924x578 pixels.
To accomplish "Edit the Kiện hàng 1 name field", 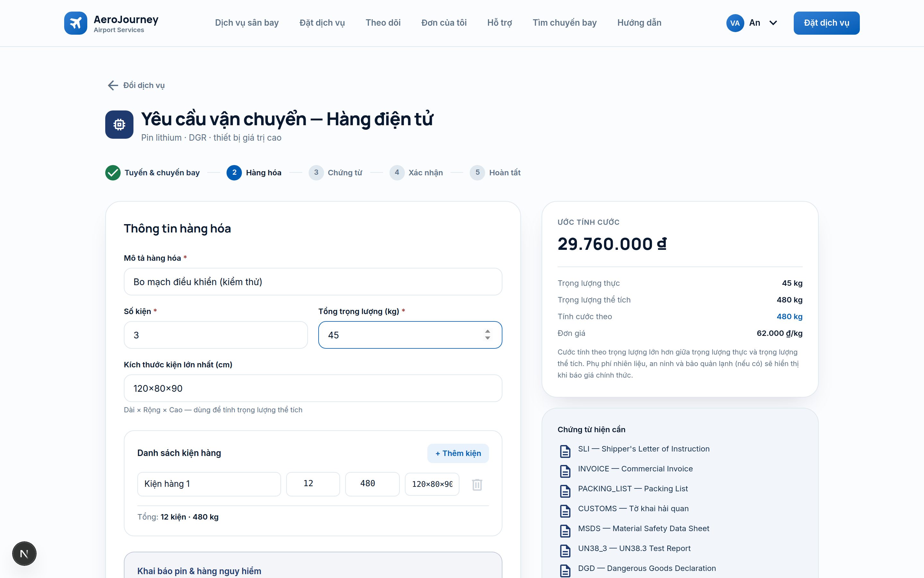I will click(209, 484).
